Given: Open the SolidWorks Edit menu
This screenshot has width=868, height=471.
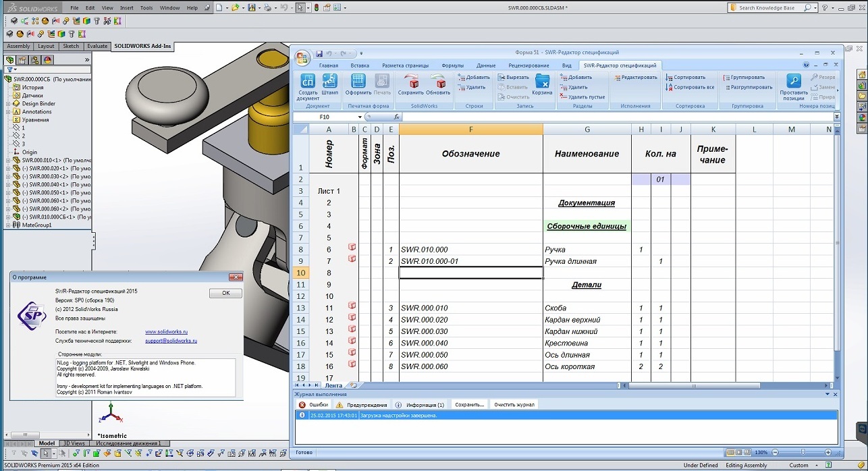Looking at the screenshot, I should click(x=90, y=8).
